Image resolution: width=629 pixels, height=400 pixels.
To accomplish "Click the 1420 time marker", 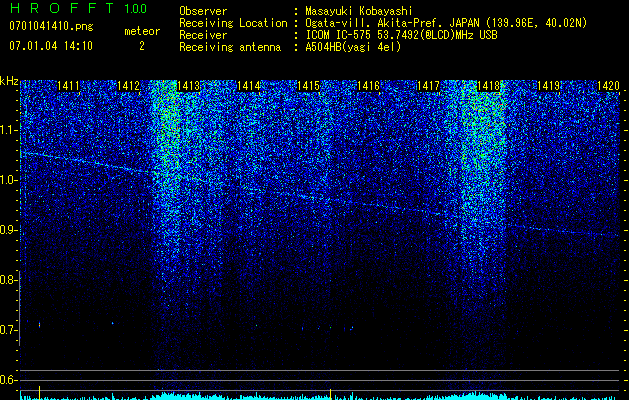I will click(x=608, y=86).
